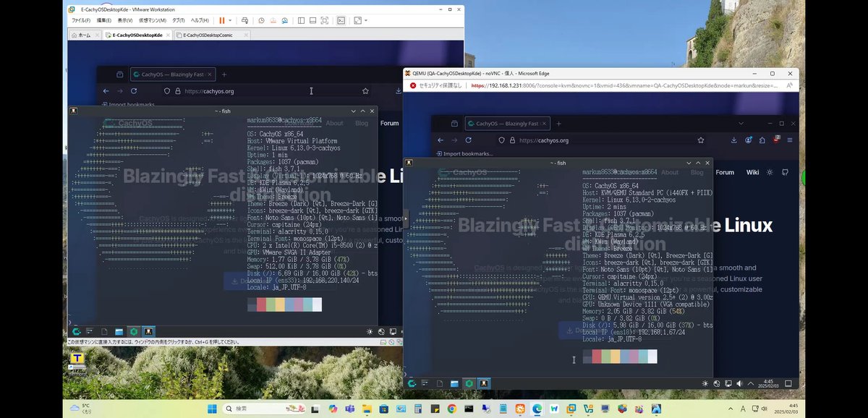Open downloads in QEMU guest browser

tap(733, 140)
